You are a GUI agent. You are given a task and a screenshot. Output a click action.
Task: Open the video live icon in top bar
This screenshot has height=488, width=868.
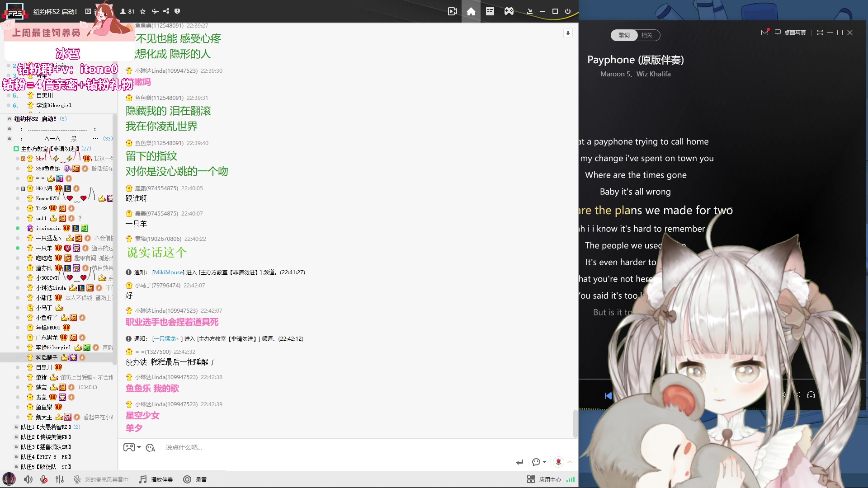pos(452,11)
